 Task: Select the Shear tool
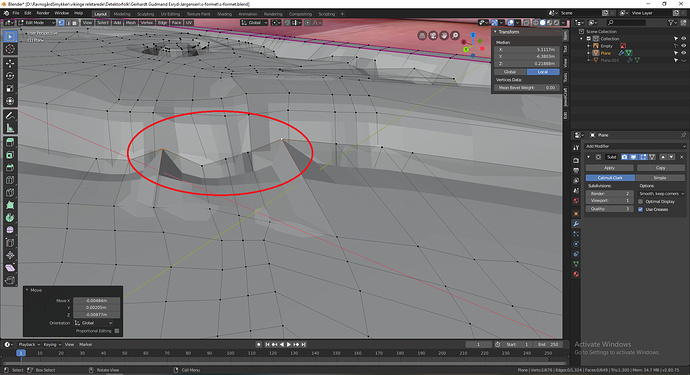click(x=10, y=268)
